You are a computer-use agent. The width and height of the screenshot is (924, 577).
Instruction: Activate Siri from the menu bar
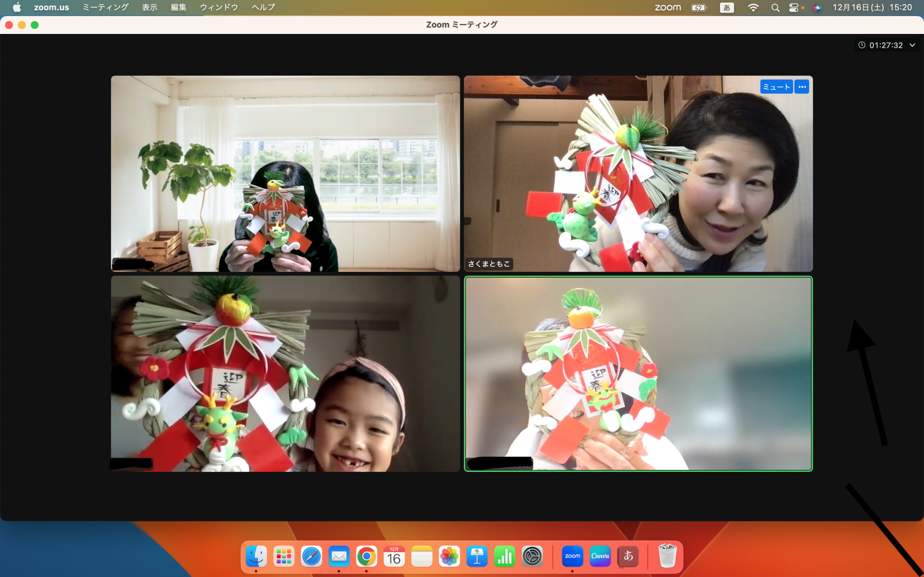(817, 7)
